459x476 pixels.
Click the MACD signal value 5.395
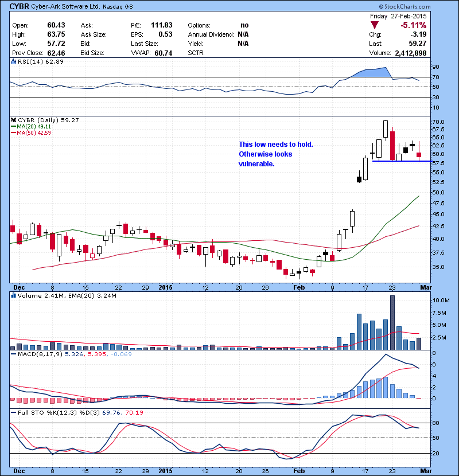click(x=97, y=354)
